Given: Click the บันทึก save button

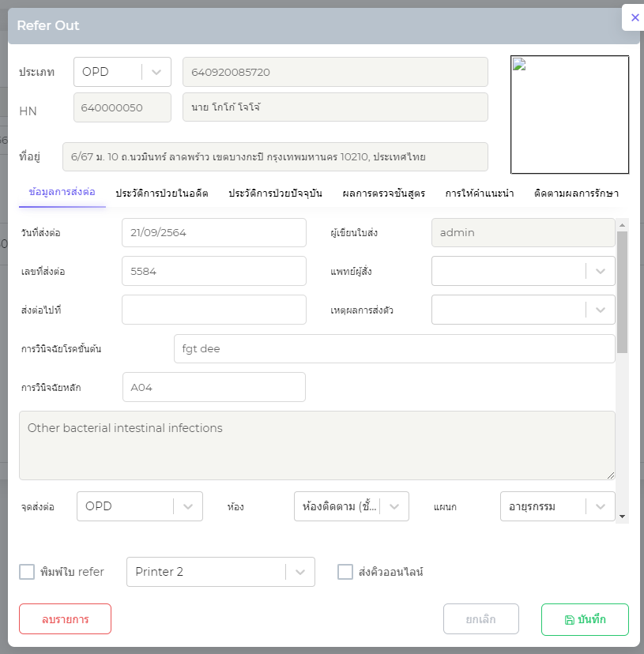Looking at the screenshot, I should click(x=585, y=619).
